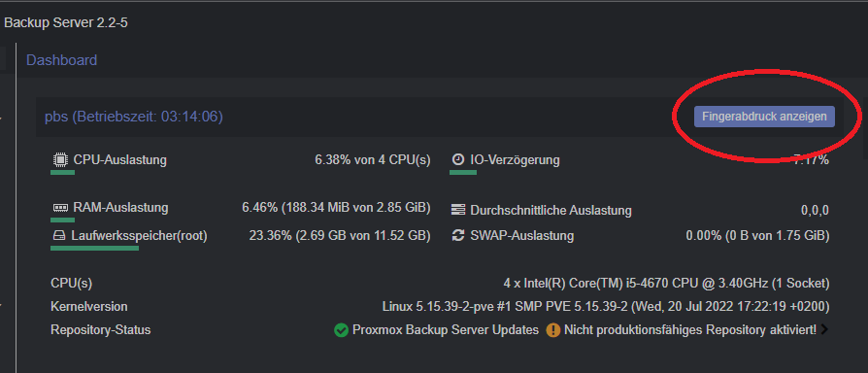Click the IO-Verzögerung clock icon
The width and height of the screenshot is (868, 373).
(458, 160)
